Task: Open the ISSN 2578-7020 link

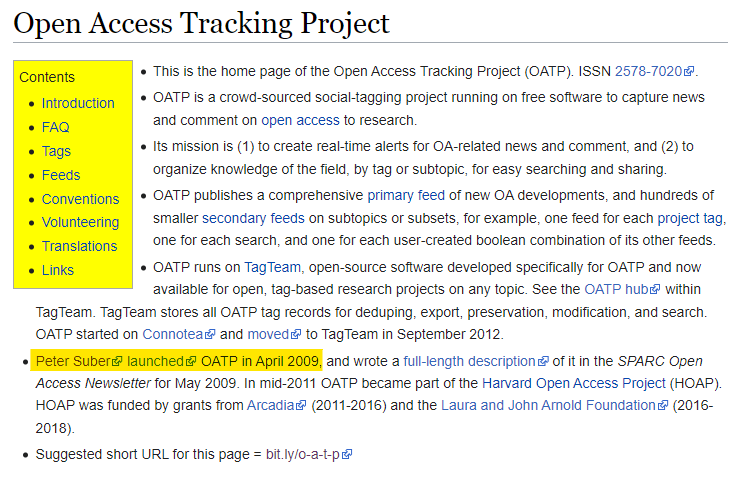Action: (648, 71)
